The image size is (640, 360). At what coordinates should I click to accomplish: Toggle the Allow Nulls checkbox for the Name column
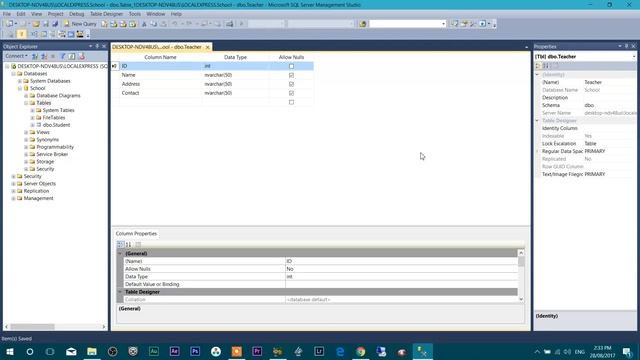291,75
